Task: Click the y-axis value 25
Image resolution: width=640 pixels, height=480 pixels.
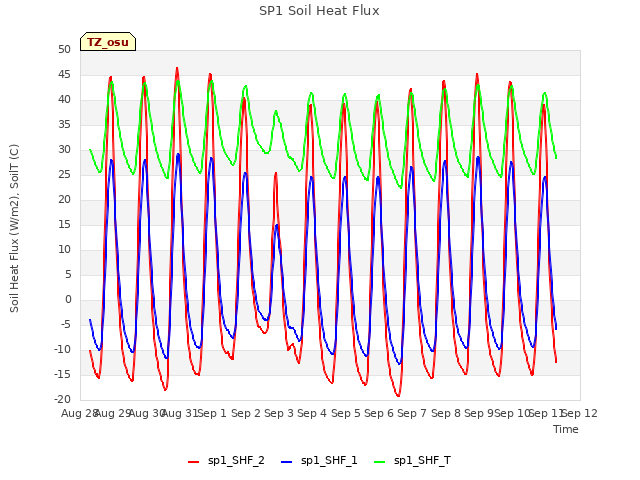Action: 64,175
